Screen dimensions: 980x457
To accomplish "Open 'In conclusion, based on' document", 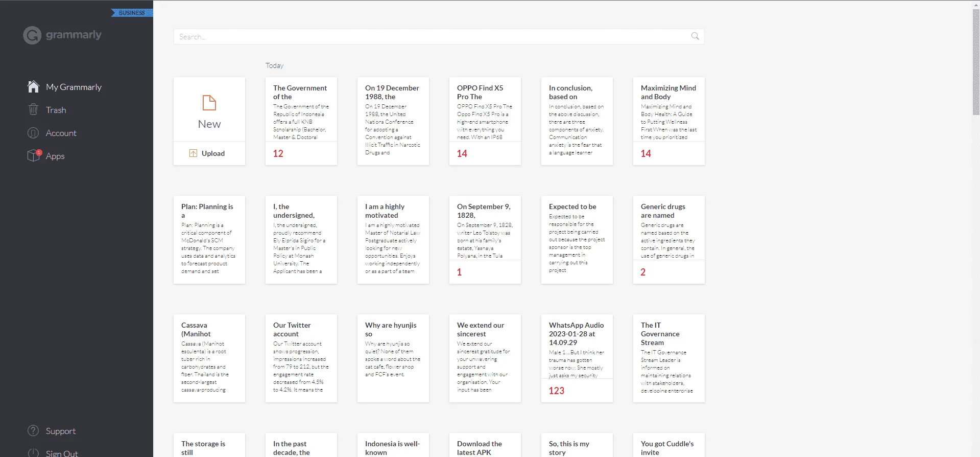I will coord(577,121).
